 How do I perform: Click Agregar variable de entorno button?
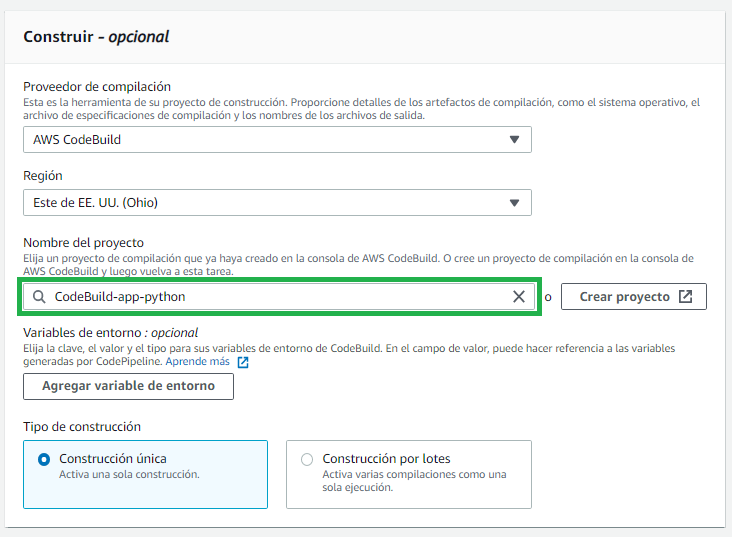coord(128,386)
